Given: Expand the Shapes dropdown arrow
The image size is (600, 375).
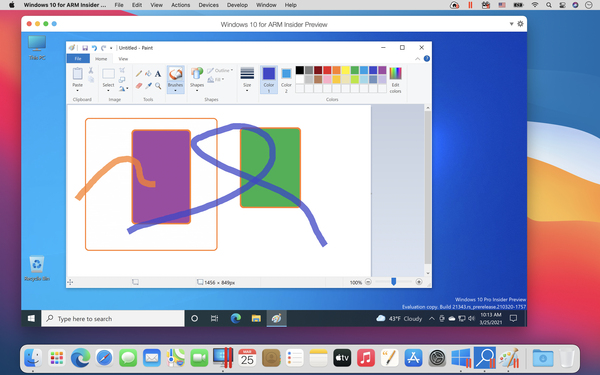Looking at the screenshot, I should 197,91.
